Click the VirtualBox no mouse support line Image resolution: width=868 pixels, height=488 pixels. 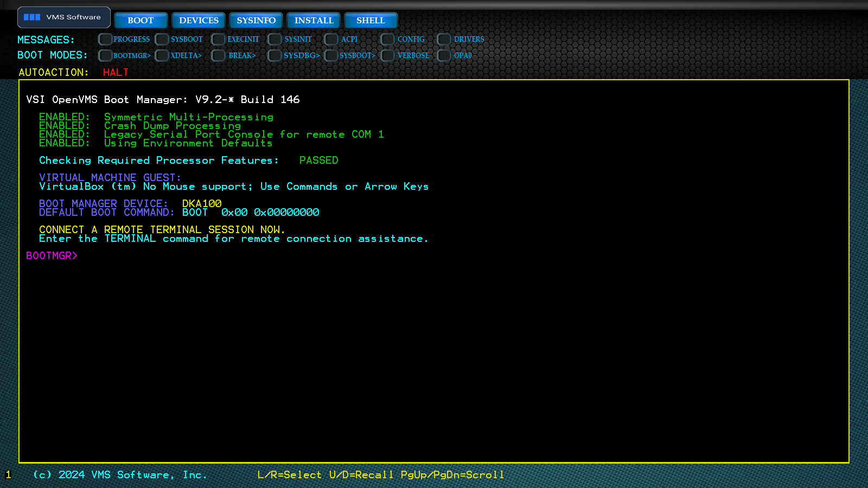tap(234, 187)
